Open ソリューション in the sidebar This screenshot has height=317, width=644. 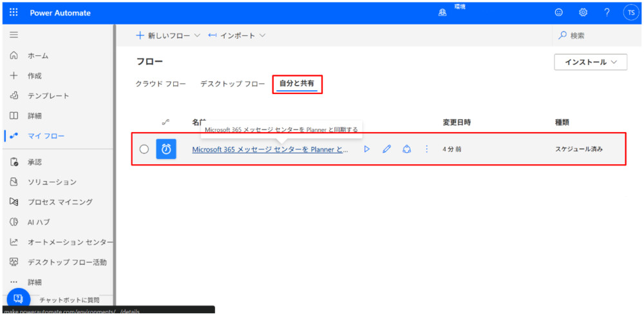[52, 182]
